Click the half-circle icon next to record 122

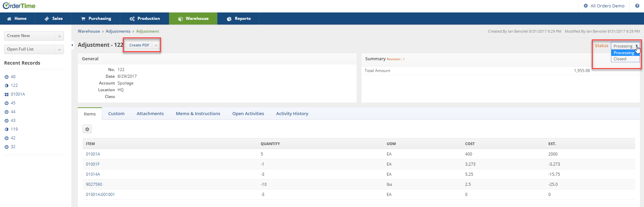pyautogui.click(x=6, y=85)
